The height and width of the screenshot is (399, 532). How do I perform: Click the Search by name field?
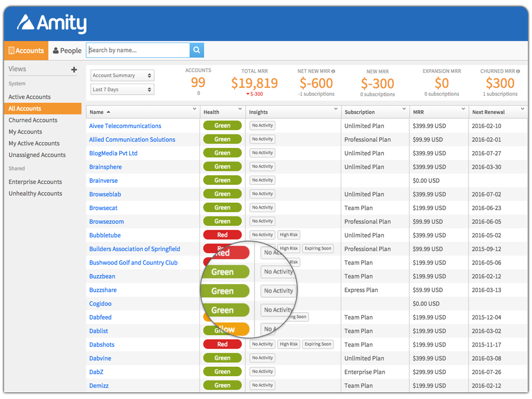tap(138, 50)
